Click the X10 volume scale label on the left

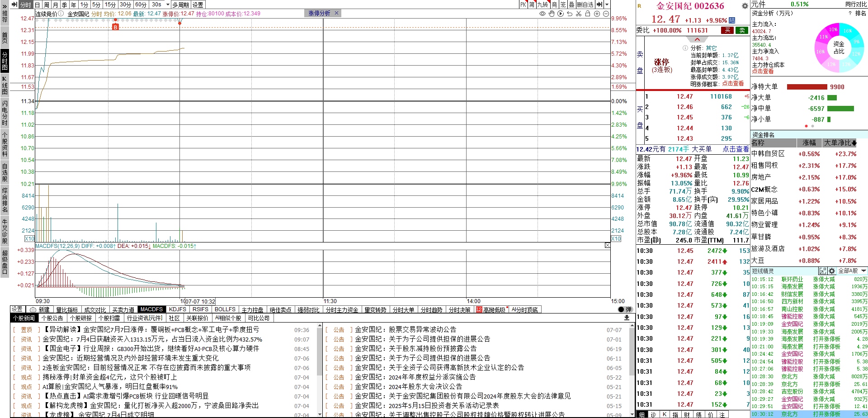coord(29,238)
